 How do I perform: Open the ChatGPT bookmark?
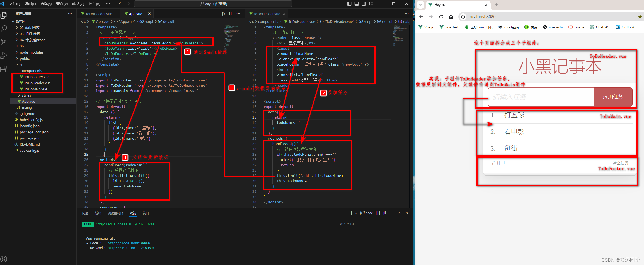(x=600, y=27)
